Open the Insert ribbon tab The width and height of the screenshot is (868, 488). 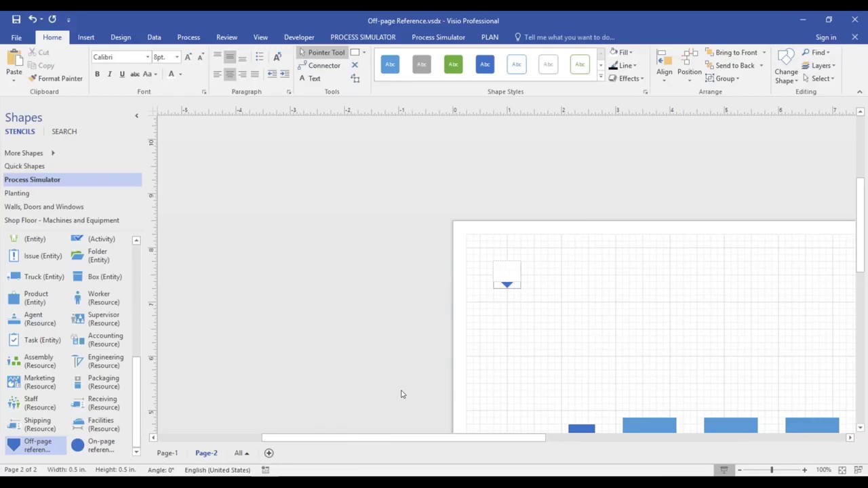coord(86,37)
